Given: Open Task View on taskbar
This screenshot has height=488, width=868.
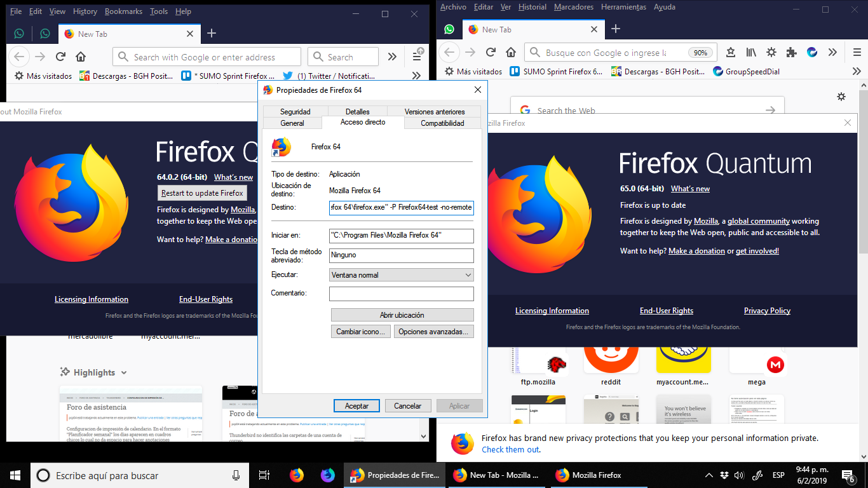Looking at the screenshot, I should coord(264,475).
